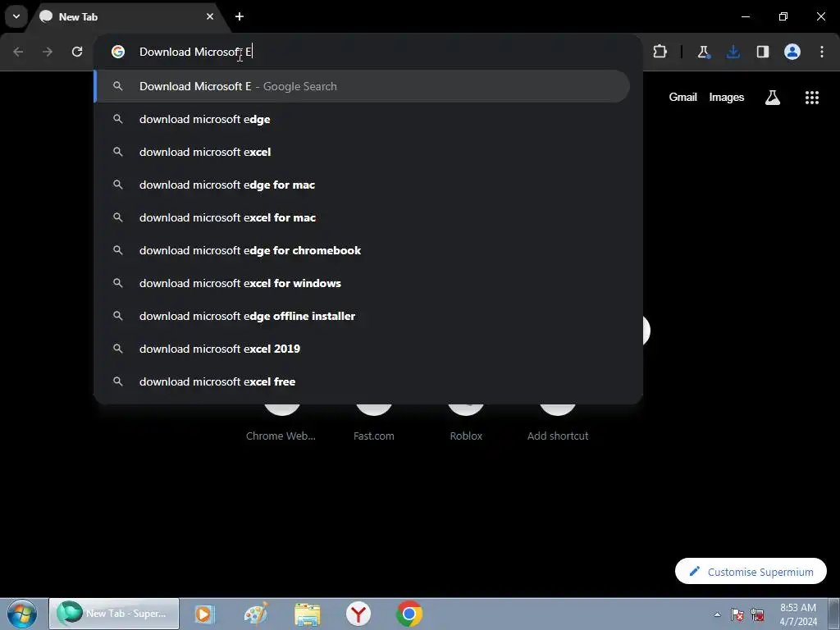Click the Customise Supermium button
This screenshot has width=840, height=630.
751,572
